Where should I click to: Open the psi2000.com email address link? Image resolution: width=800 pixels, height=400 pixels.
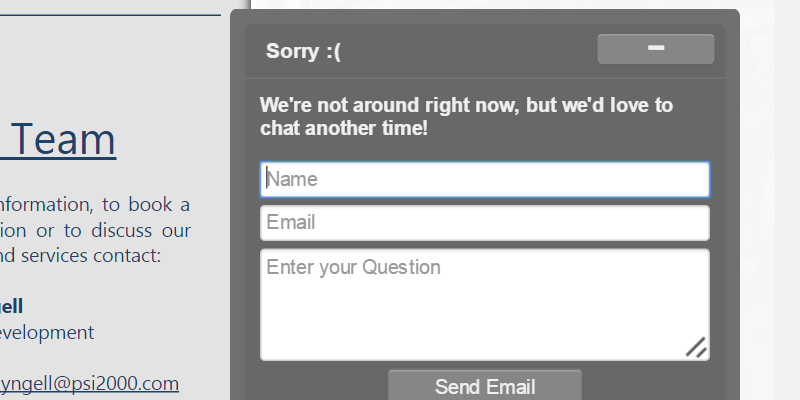tap(90, 384)
